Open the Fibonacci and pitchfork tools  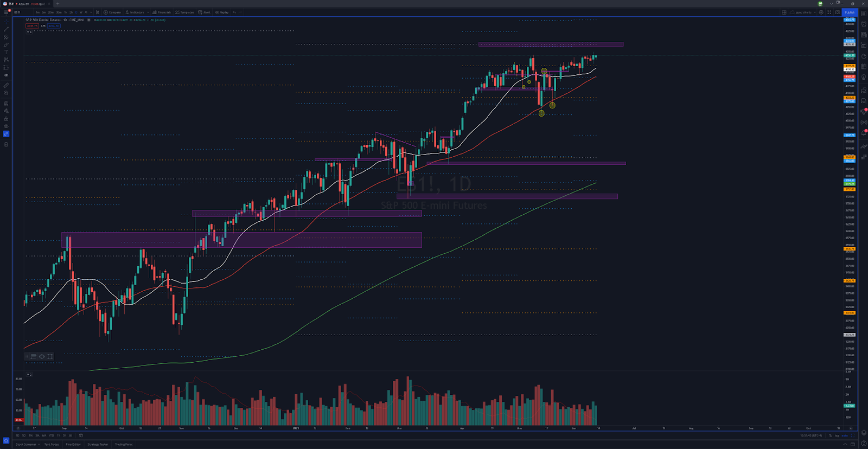(x=6, y=37)
